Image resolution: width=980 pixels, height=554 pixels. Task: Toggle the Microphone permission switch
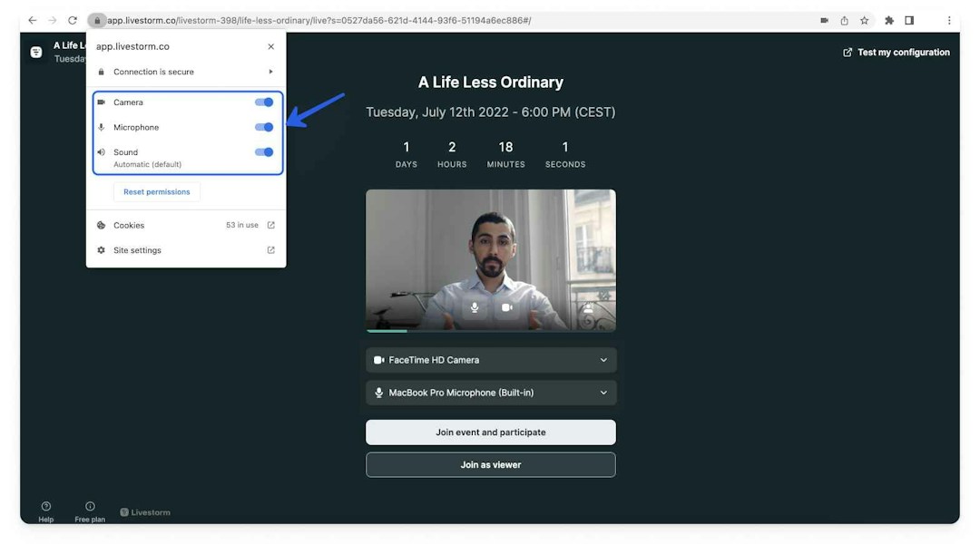pyautogui.click(x=264, y=127)
